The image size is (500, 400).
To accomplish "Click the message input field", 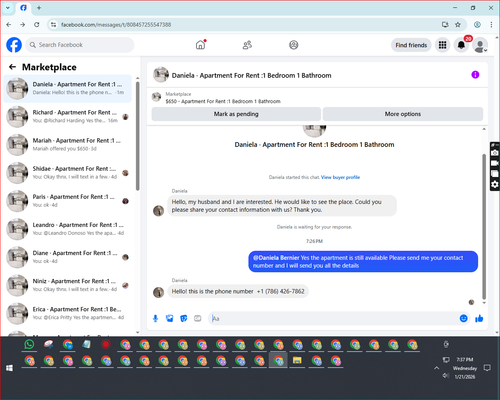I will pyautogui.click(x=333, y=319).
